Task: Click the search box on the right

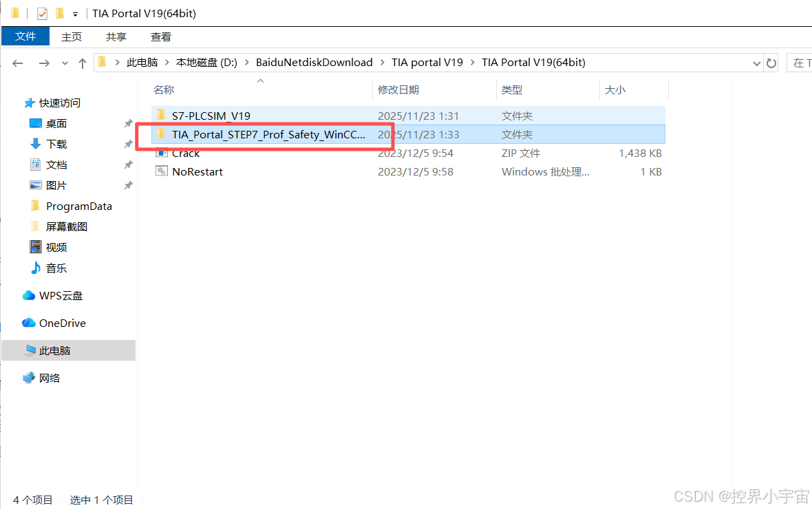Action: tap(799, 63)
